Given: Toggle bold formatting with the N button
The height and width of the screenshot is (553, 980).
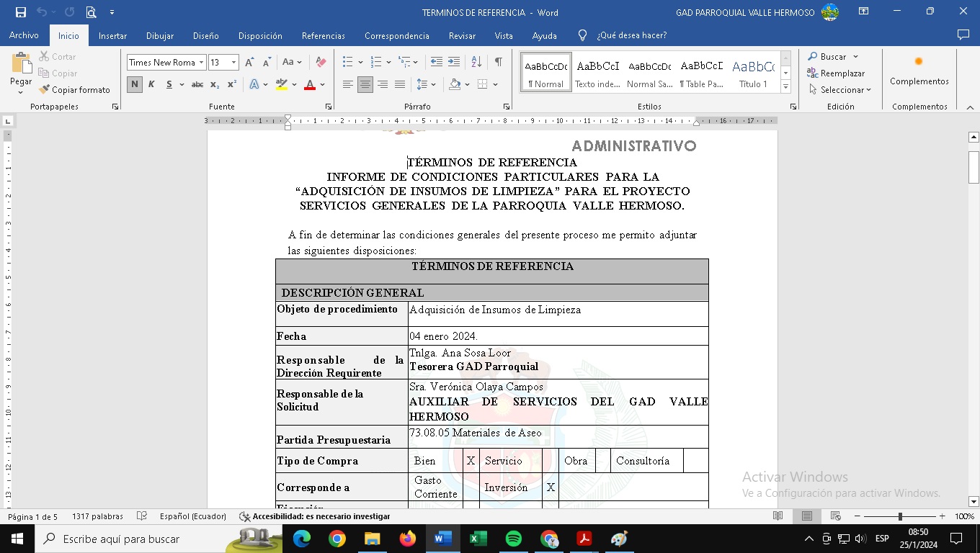Looking at the screenshot, I should click(135, 84).
